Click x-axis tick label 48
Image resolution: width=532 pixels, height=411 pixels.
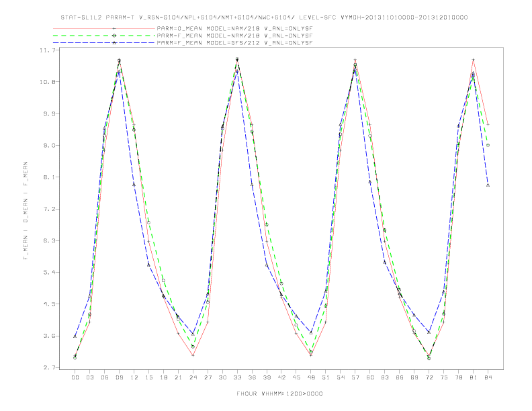(311, 377)
